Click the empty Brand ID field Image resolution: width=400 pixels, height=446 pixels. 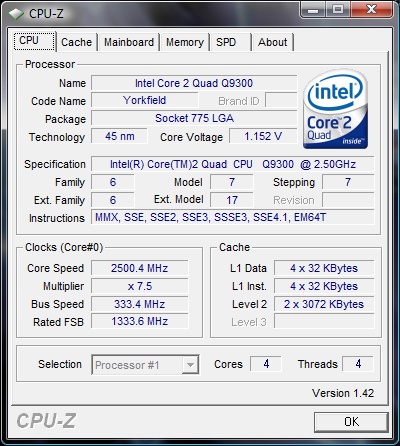(281, 100)
